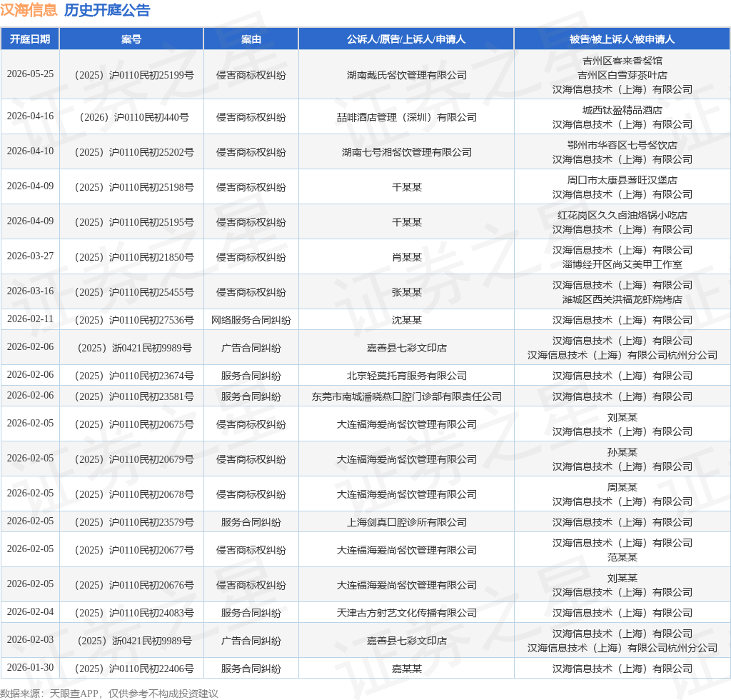The image size is (731, 700).
Task: Click the 案由 column header
Action: [x=251, y=39]
